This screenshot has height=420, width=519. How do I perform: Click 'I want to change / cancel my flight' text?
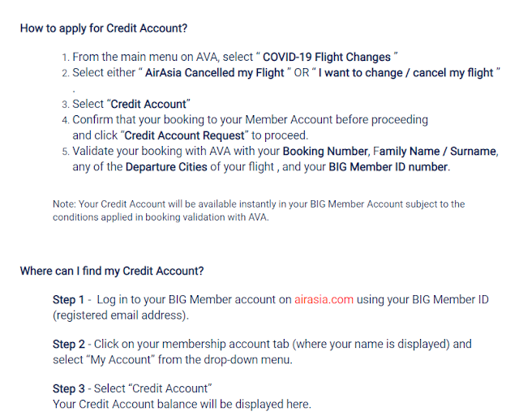[x=405, y=72]
